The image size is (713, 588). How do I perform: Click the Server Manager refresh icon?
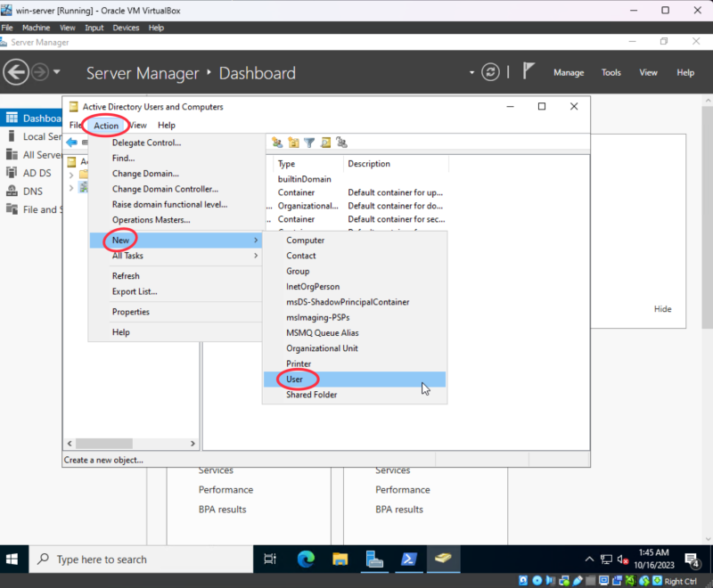click(x=490, y=73)
